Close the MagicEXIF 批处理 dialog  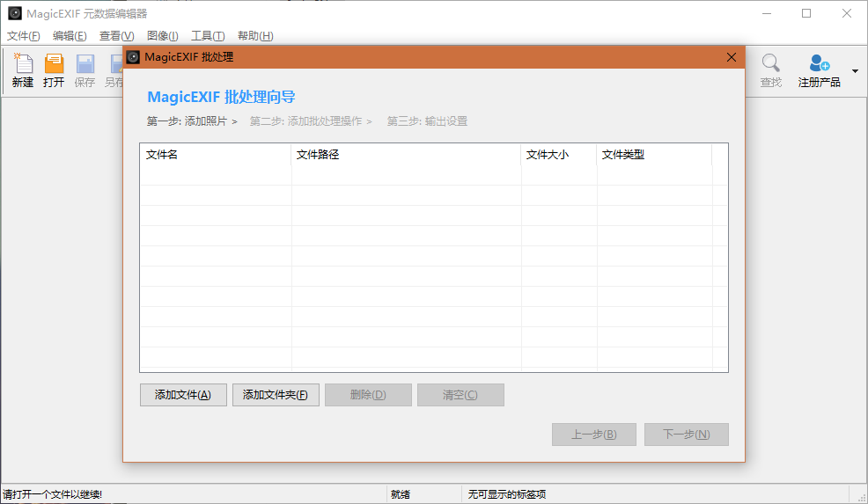732,57
